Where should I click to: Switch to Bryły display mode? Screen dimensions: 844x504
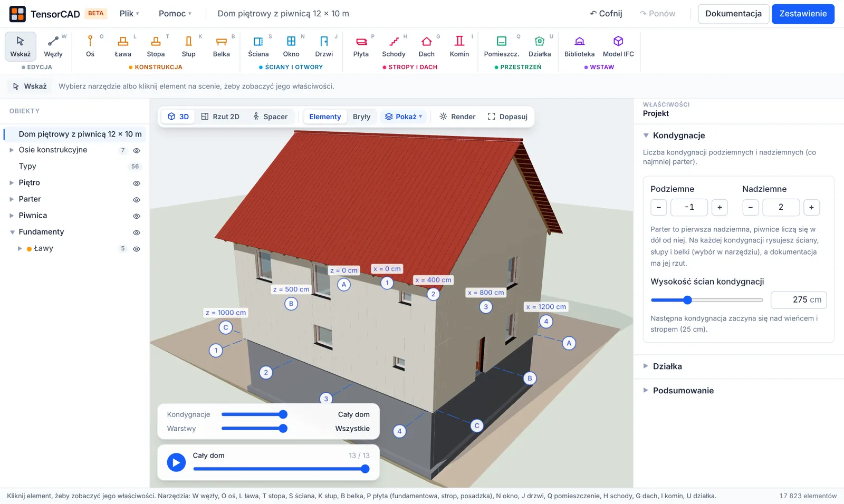[x=361, y=117]
